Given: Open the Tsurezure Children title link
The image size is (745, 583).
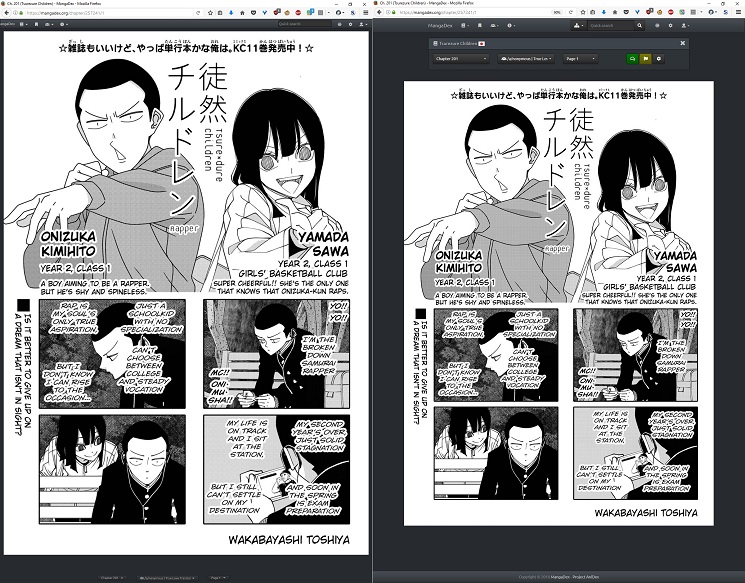Looking at the screenshot, I should coord(457,43).
